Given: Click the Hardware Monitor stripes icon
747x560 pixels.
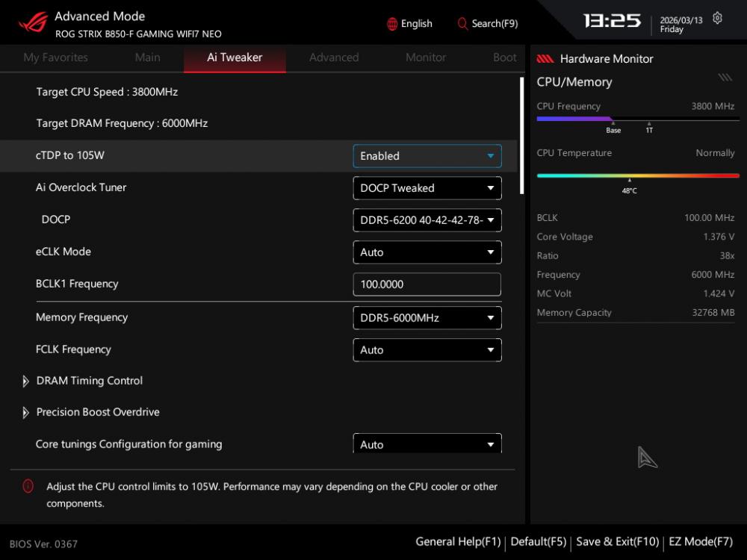Looking at the screenshot, I should coord(545,59).
